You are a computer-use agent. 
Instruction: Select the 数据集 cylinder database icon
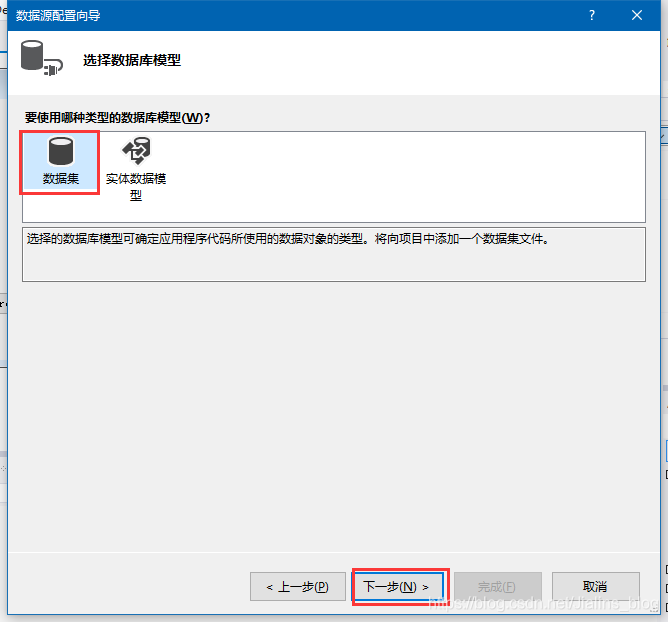tap(60, 151)
